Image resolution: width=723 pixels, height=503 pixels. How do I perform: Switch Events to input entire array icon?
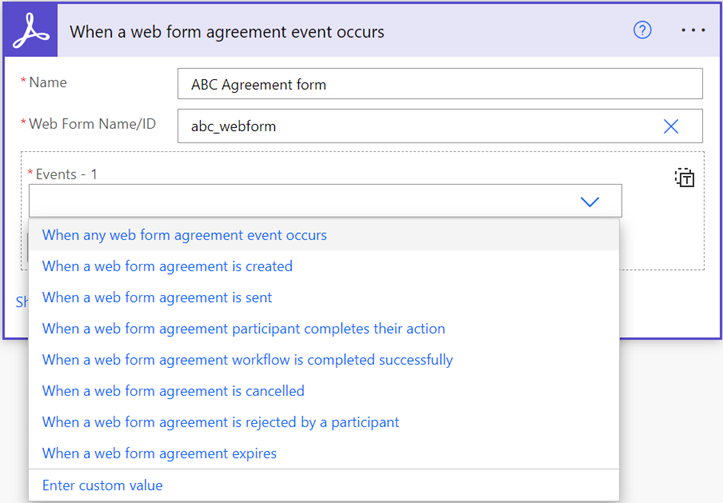tap(685, 178)
